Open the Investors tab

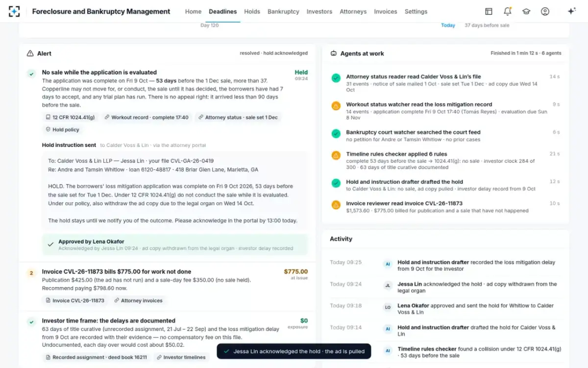[x=319, y=11]
